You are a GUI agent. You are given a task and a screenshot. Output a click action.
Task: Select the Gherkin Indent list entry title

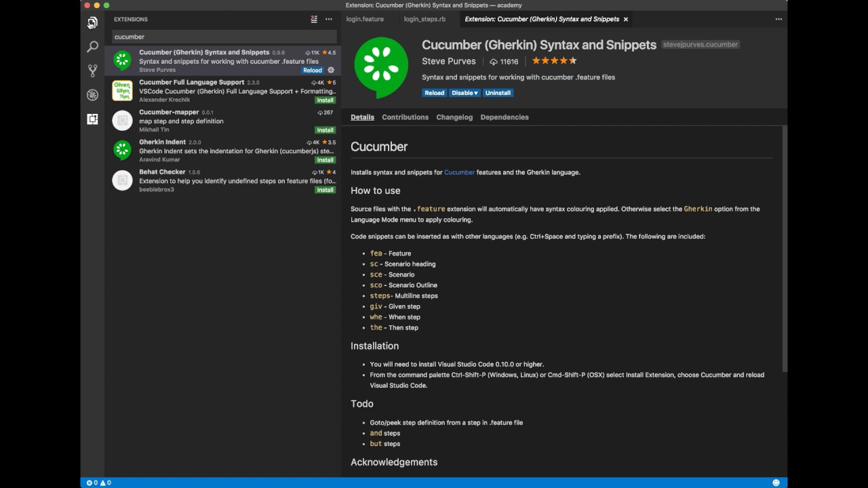coord(162,142)
